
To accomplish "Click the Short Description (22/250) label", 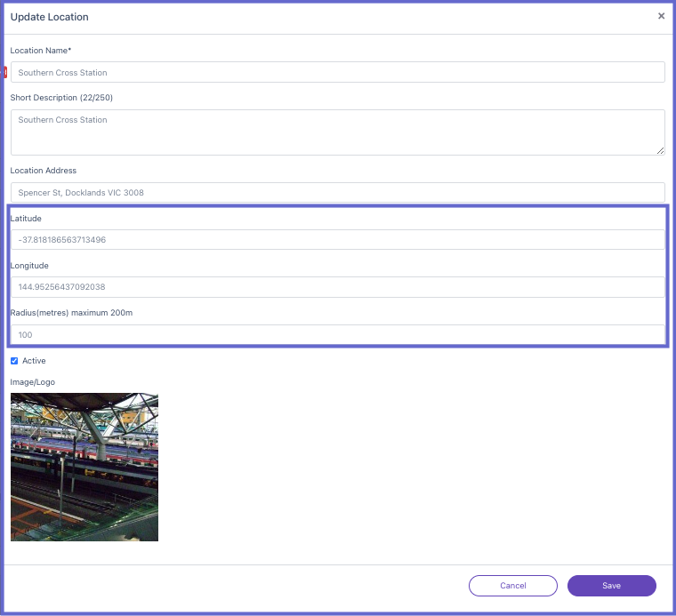I will tap(61, 98).
